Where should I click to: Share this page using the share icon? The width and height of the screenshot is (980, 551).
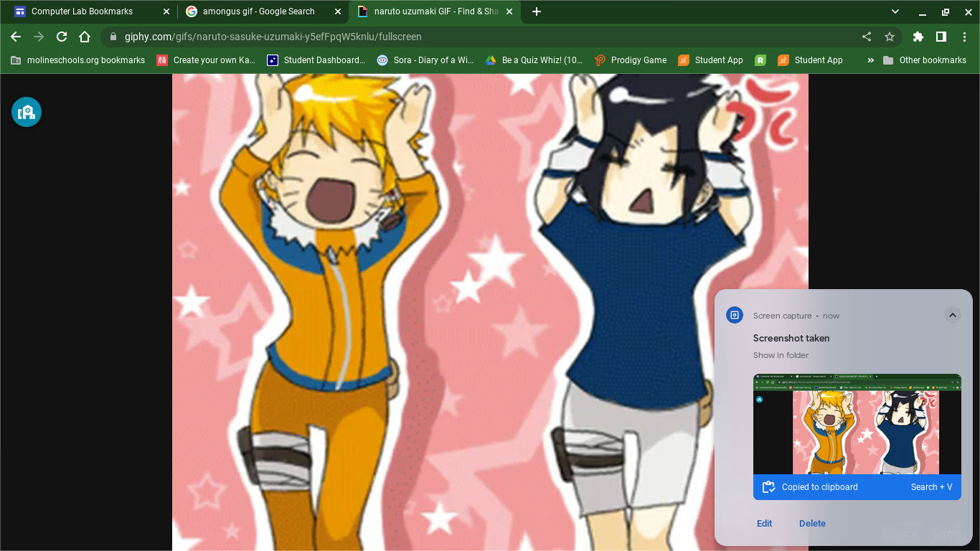pos(867,37)
